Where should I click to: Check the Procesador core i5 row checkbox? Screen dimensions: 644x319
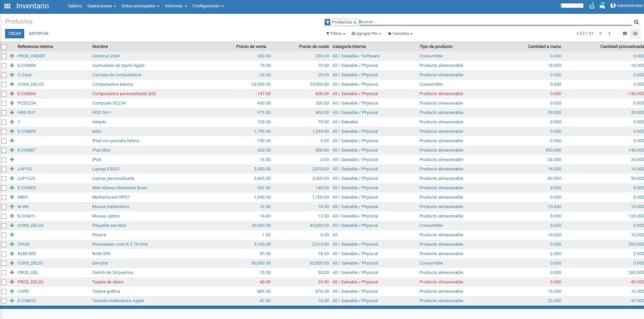4,244
